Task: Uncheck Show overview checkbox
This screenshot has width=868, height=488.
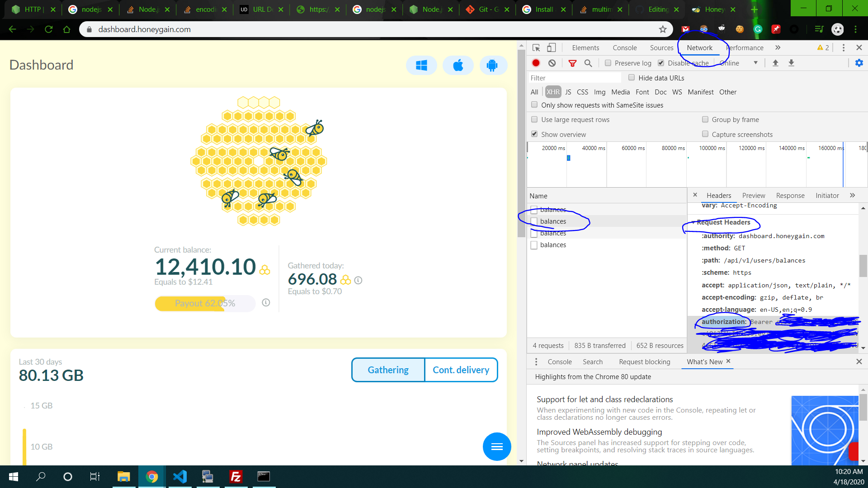Action: 534,134
